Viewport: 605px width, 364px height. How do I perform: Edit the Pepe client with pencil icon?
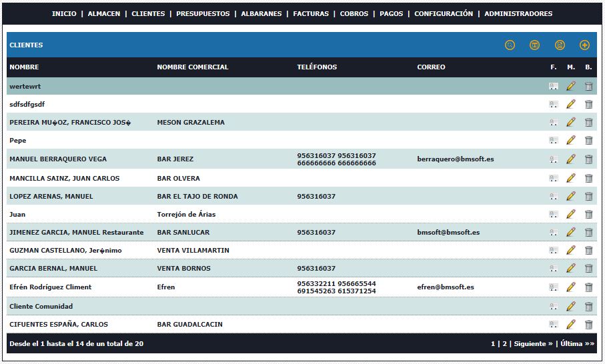click(x=570, y=141)
